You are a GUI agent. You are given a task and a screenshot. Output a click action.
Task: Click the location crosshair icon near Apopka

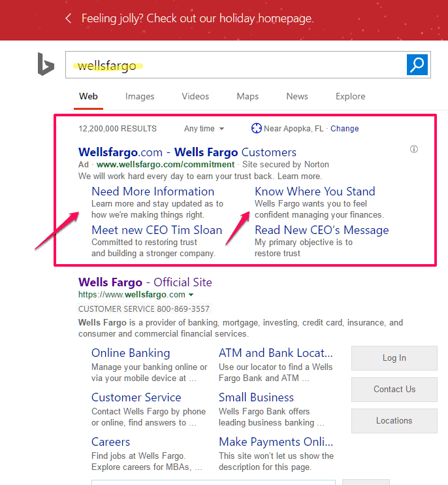[x=256, y=128]
